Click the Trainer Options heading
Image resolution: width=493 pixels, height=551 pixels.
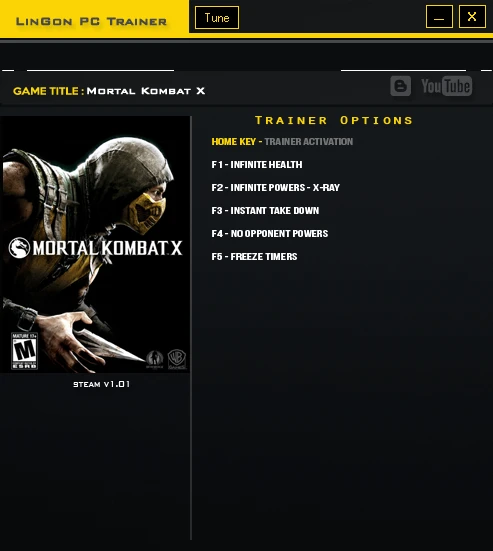coord(334,120)
